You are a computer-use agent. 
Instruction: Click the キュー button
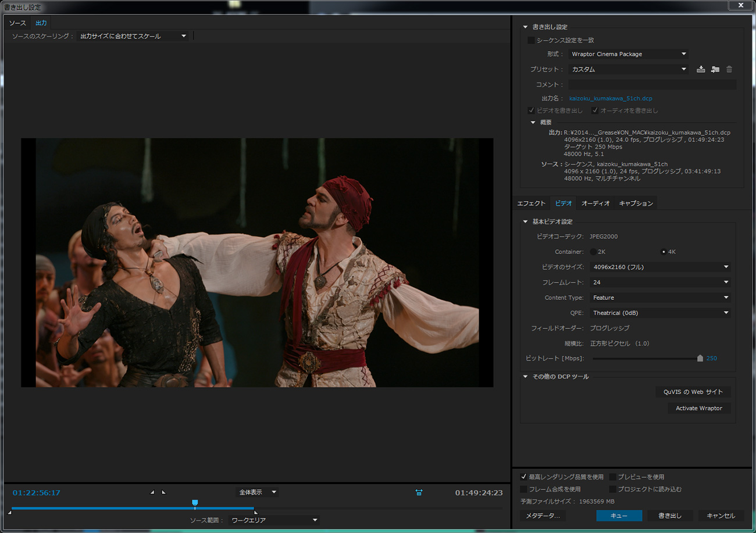click(619, 516)
